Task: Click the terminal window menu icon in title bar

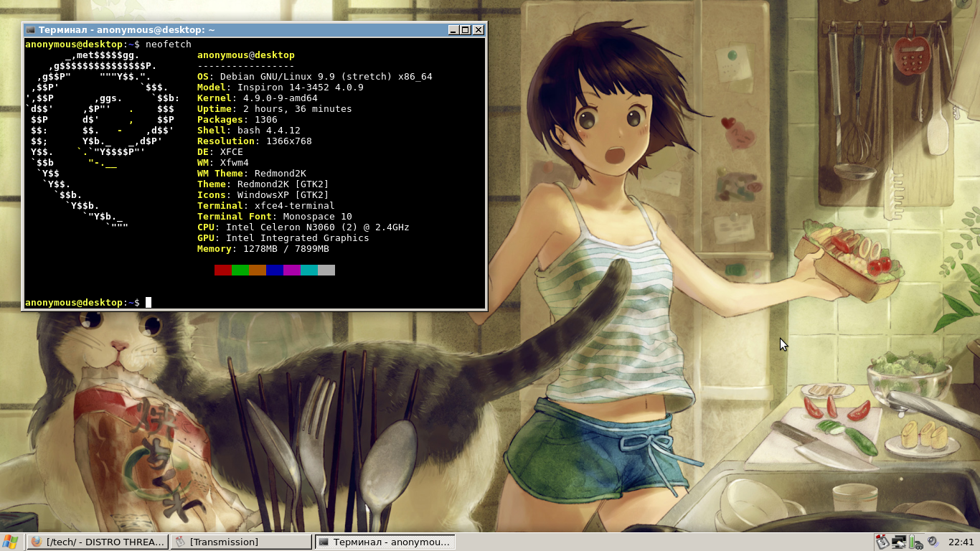Action: click(30, 30)
